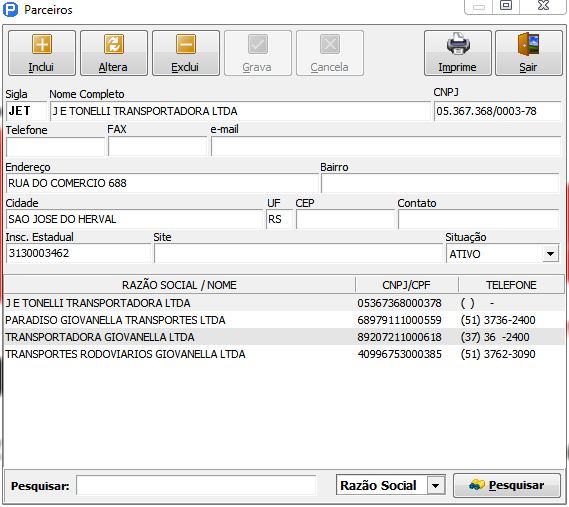Click the Pesquisar search button

pyautogui.click(x=507, y=485)
